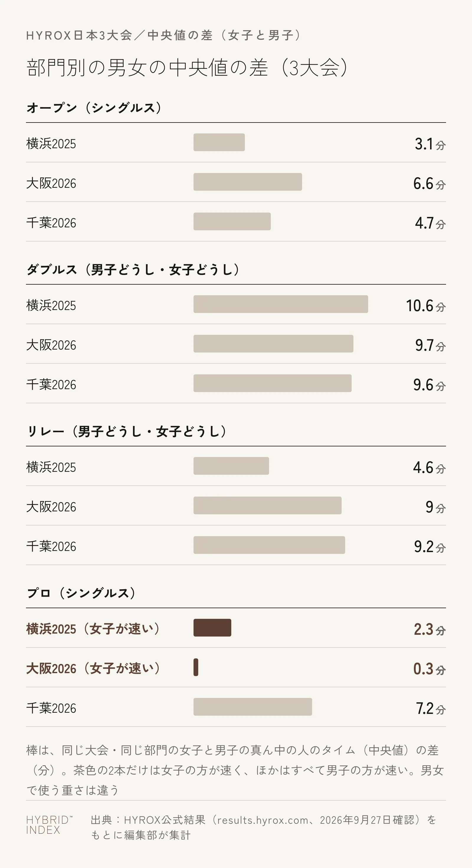Click the 10.6分 Doubles 横浜2025 bar

[281, 304]
